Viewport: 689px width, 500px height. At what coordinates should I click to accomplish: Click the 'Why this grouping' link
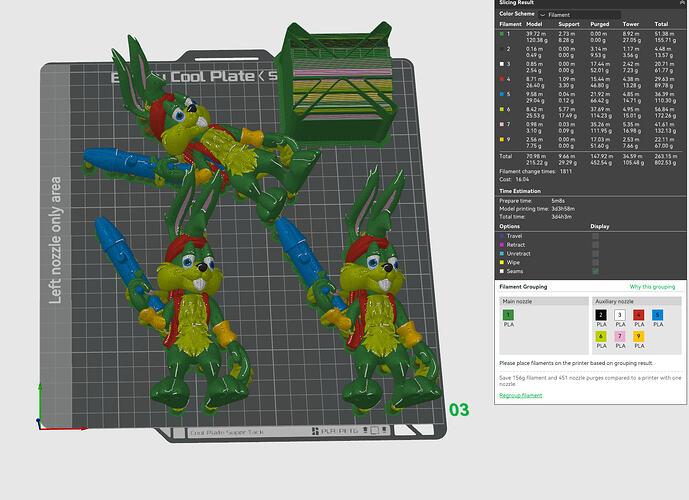[652, 286]
